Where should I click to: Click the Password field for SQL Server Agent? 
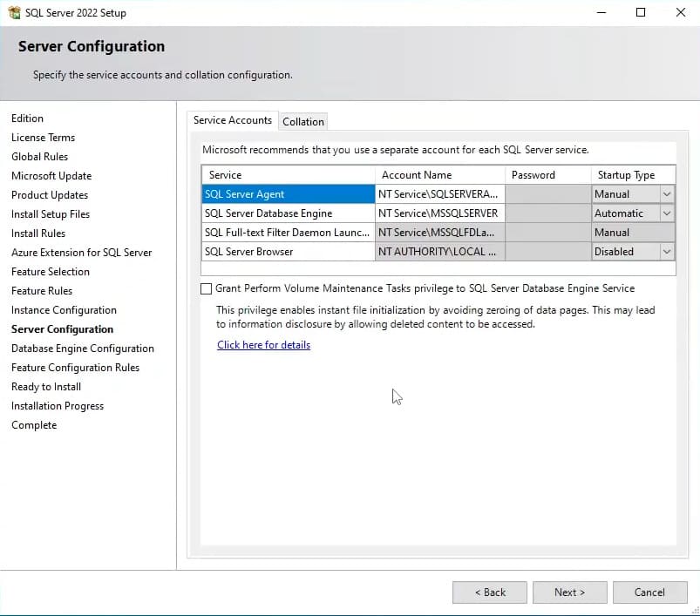547,194
